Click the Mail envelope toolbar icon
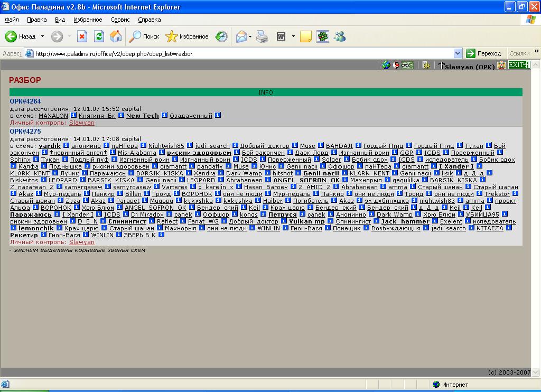The height and width of the screenshot is (392, 541). coord(241,36)
